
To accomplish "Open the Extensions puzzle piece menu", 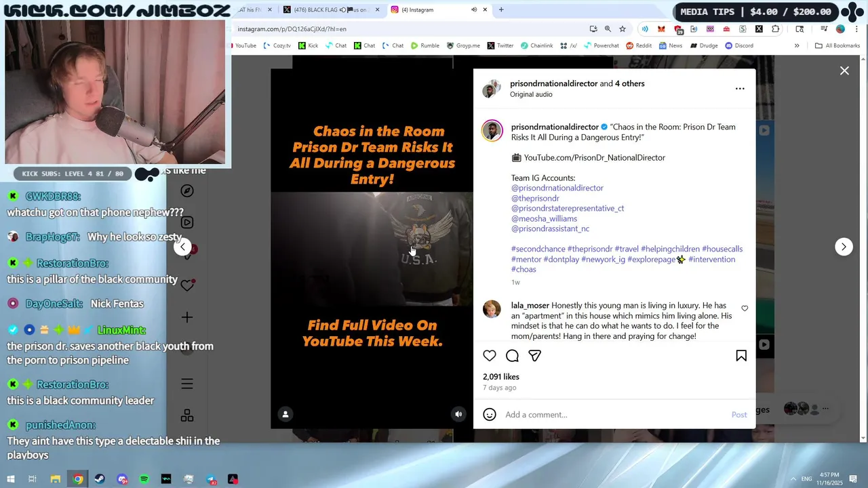I will click(x=776, y=29).
